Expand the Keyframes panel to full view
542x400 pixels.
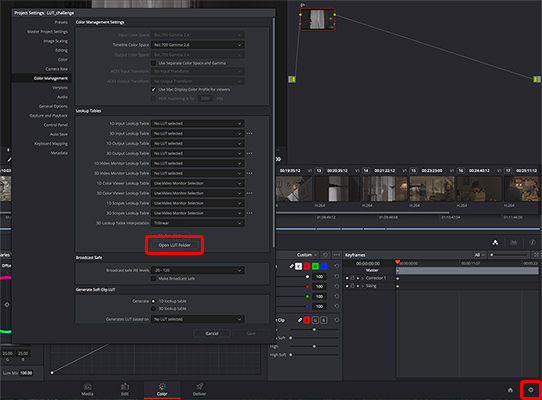pos(536,255)
